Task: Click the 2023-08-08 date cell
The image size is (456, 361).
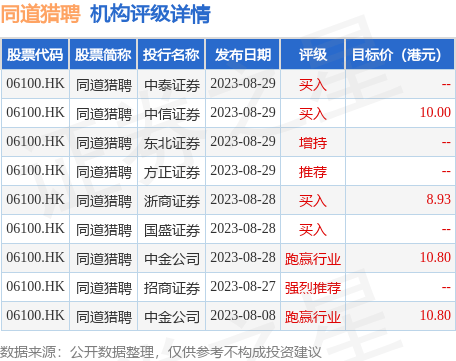Action: coord(243,315)
